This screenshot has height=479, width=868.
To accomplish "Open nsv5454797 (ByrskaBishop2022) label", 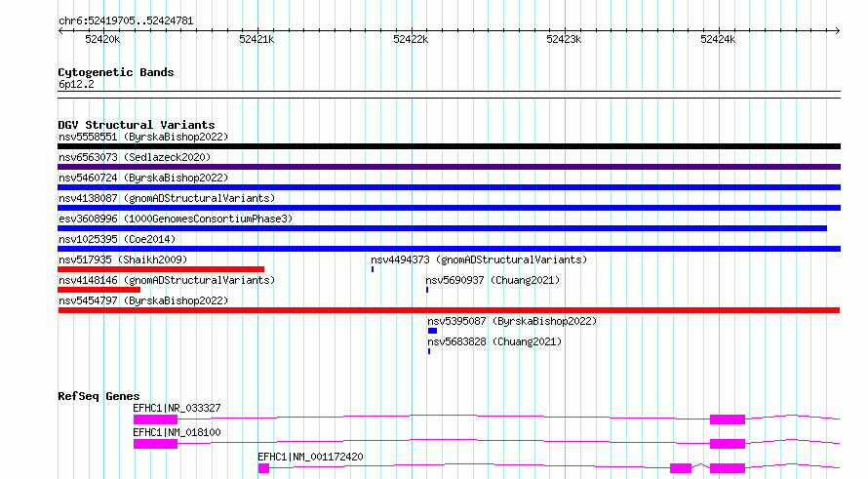I will tap(143, 300).
